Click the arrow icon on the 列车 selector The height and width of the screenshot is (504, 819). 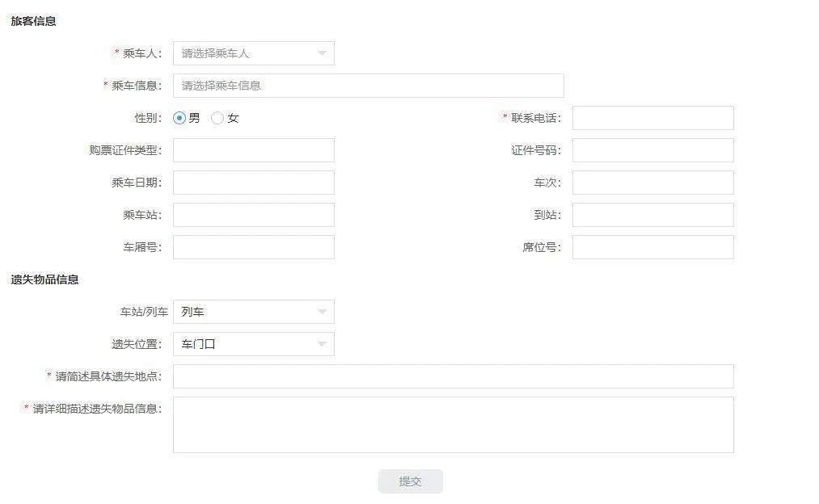[323, 311]
